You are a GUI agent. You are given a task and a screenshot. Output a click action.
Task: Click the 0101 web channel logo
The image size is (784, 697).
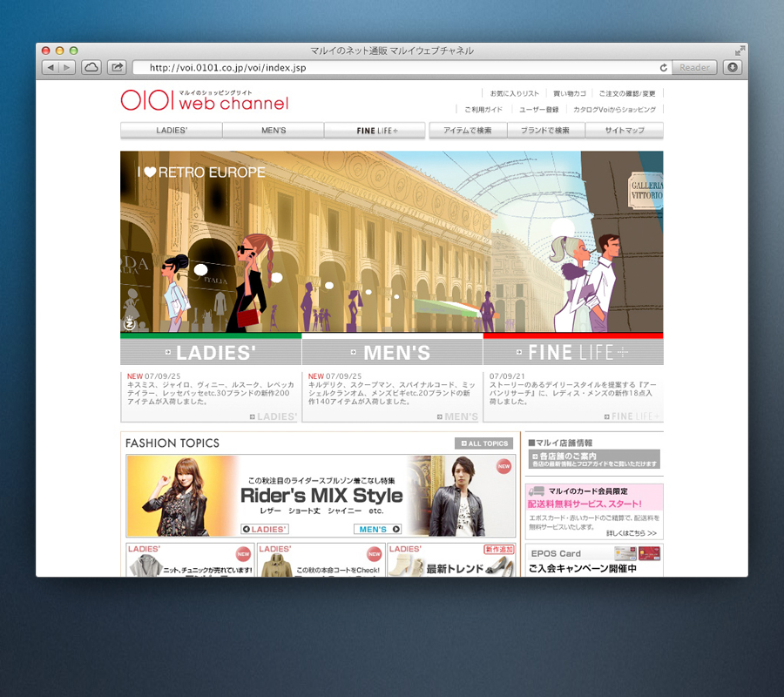204,101
